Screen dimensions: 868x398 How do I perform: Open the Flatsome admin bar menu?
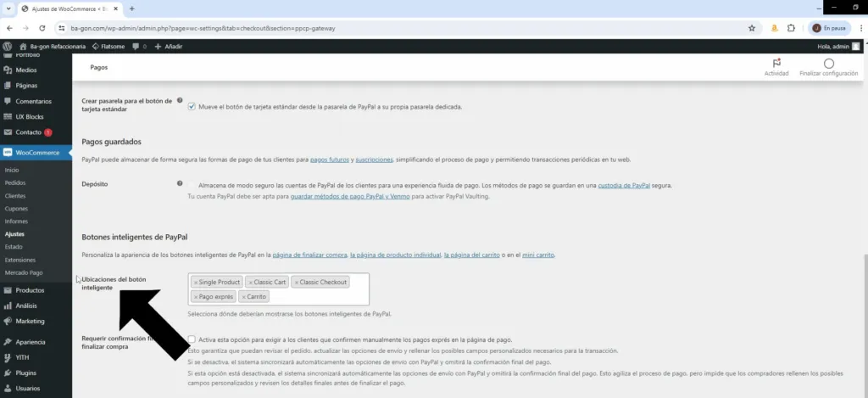pyautogui.click(x=108, y=47)
